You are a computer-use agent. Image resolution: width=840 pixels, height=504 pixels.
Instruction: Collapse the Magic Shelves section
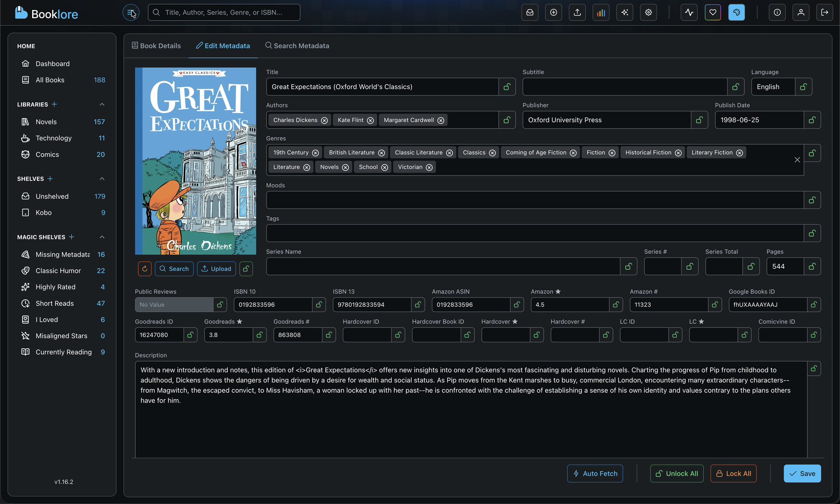tap(102, 237)
